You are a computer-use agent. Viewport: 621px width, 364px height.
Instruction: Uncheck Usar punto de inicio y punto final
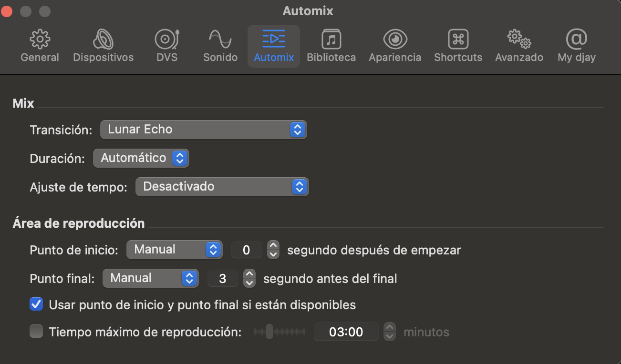[x=36, y=304]
